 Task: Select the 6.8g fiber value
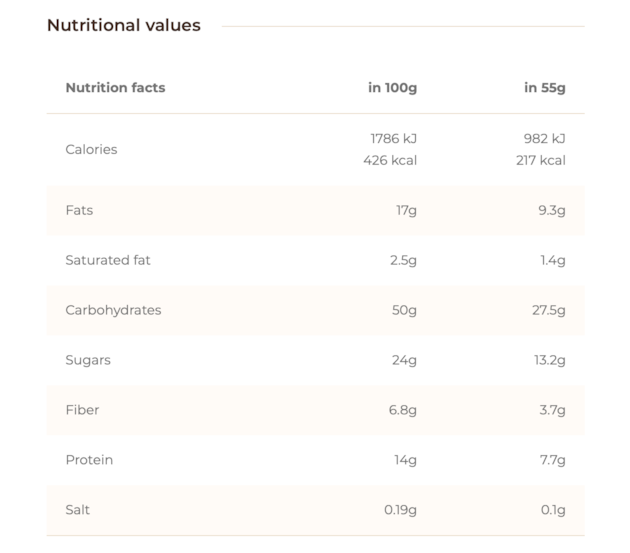point(403,410)
